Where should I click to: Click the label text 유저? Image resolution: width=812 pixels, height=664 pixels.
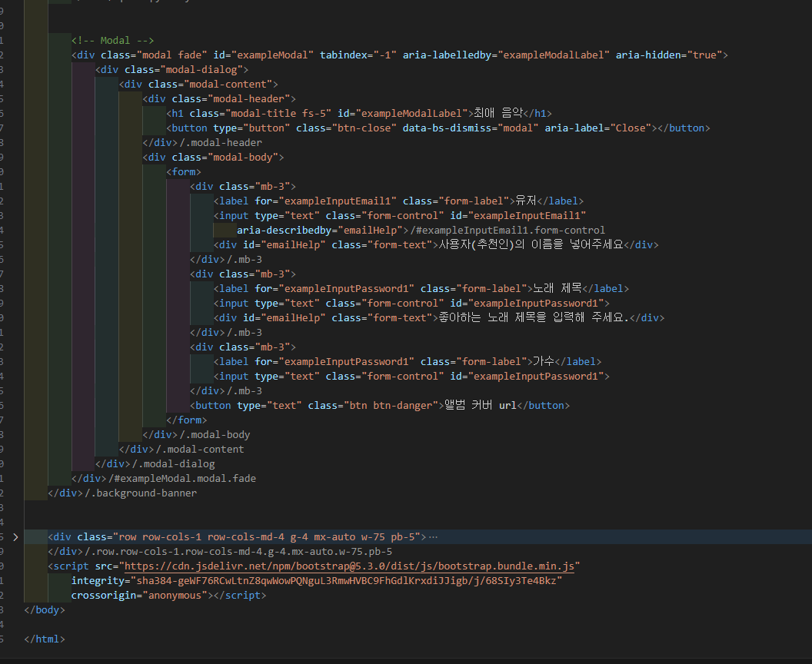[x=526, y=201]
